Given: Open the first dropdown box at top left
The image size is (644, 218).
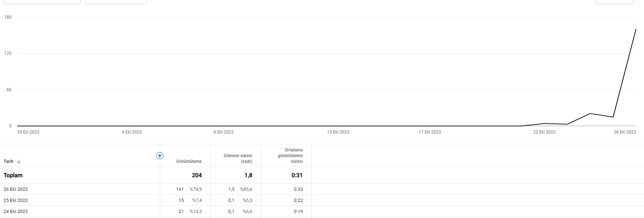Looking at the screenshot, I should click(x=42, y=2).
